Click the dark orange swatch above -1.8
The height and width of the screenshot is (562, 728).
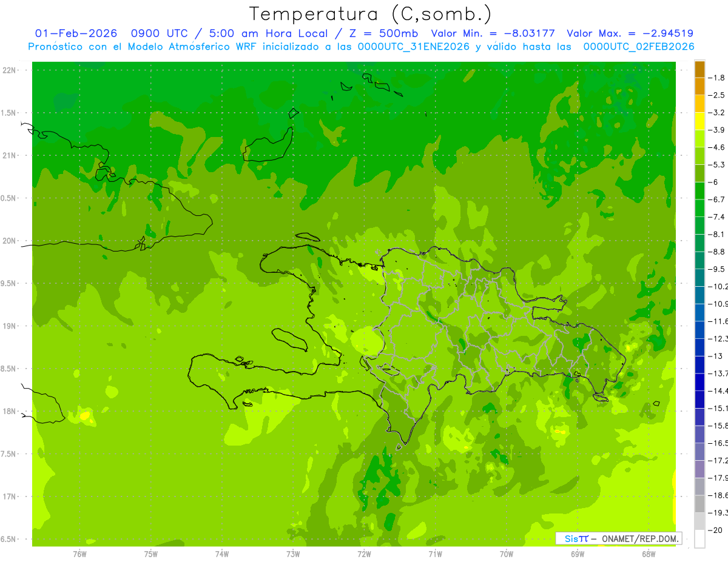coord(699,69)
